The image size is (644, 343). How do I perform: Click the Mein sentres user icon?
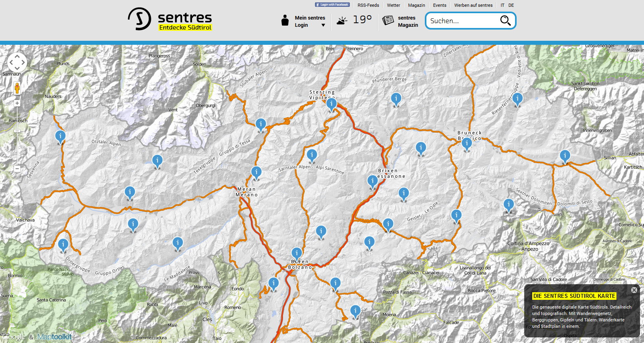coord(285,20)
